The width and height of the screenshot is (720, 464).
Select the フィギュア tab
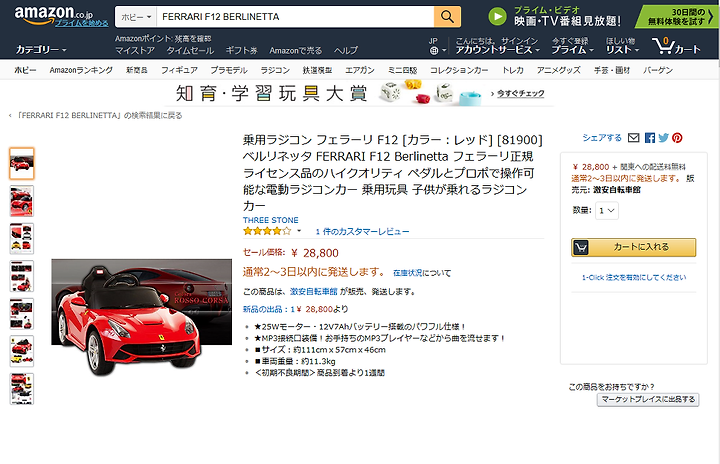click(x=179, y=70)
